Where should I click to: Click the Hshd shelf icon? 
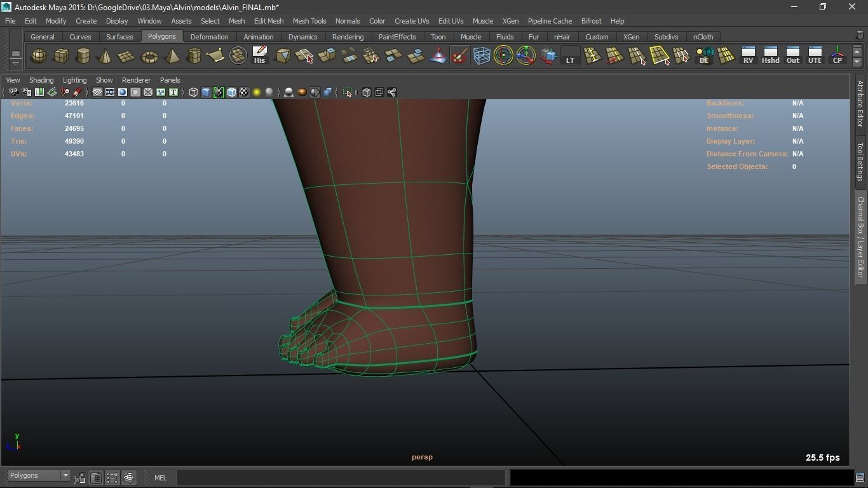coord(770,56)
